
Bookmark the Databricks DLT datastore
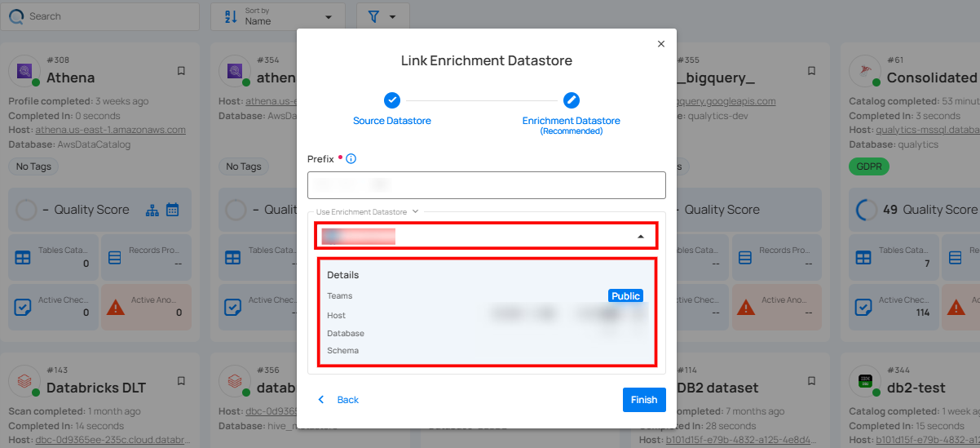pos(181,381)
